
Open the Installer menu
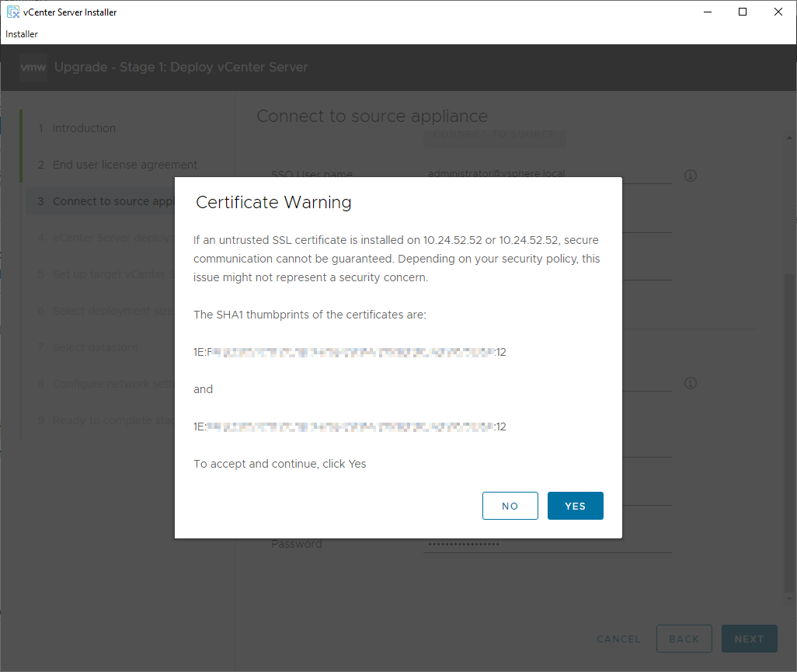[22, 34]
